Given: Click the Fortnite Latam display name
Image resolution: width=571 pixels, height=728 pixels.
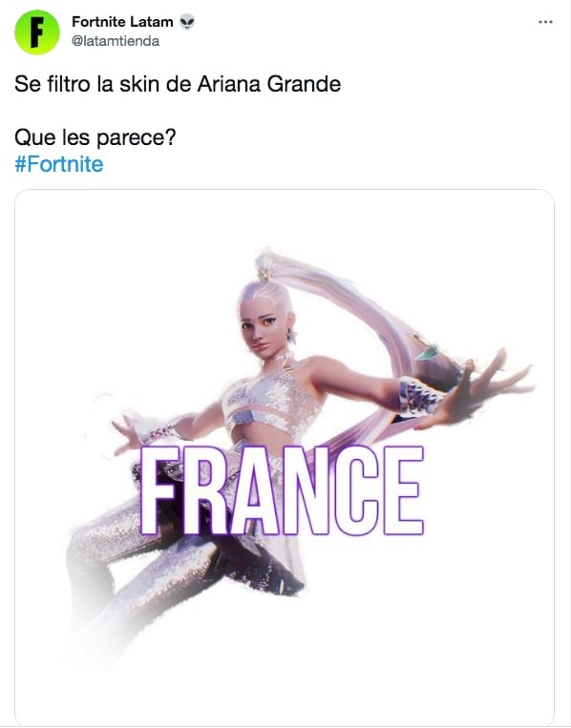Looking at the screenshot, I should coord(122,22).
